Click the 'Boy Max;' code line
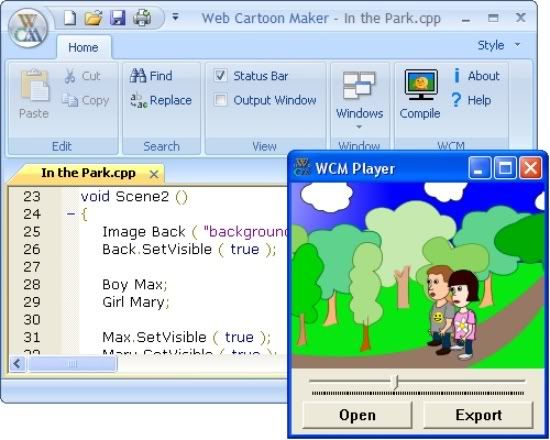Viewport: 550px width, 440px height. [135, 285]
